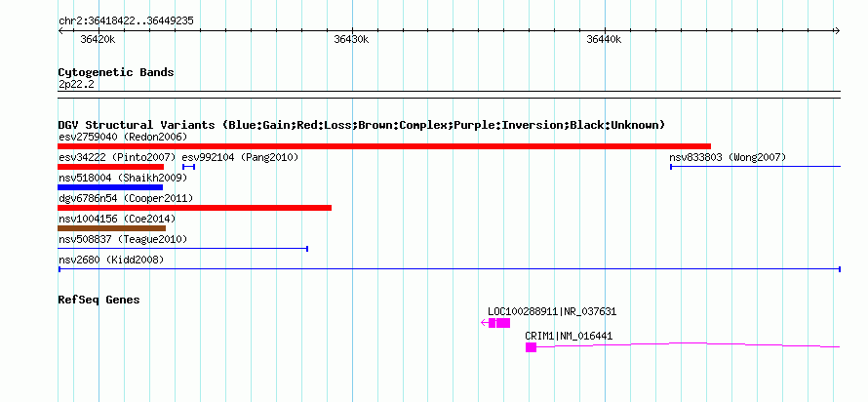This screenshot has width=868, height=402.
Task: Open the CRIM1|NM_016441 gene label
Action: [569, 336]
